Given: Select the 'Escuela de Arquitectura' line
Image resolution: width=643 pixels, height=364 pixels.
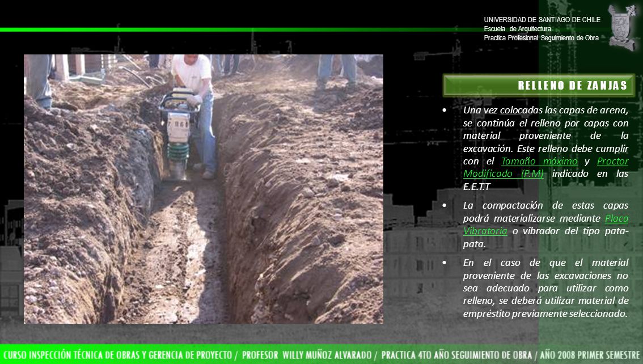Looking at the screenshot, I should 518,29.
